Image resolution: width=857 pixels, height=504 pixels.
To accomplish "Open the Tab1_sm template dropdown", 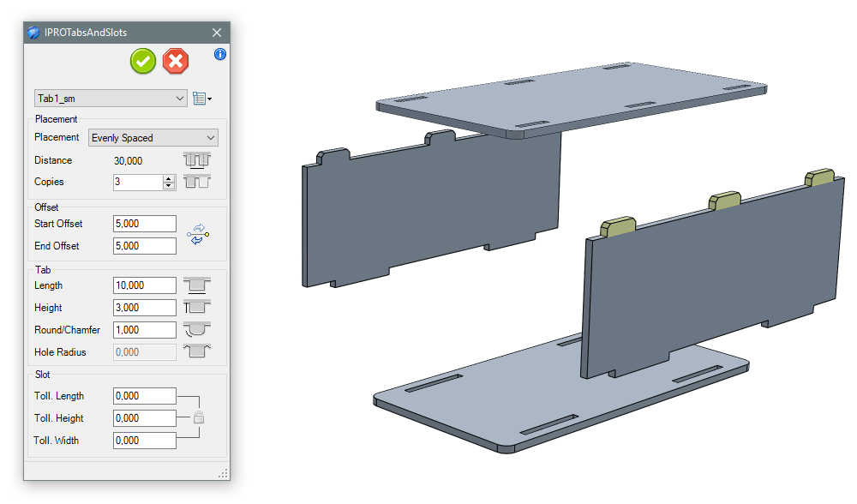I will (x=111, y=99).
